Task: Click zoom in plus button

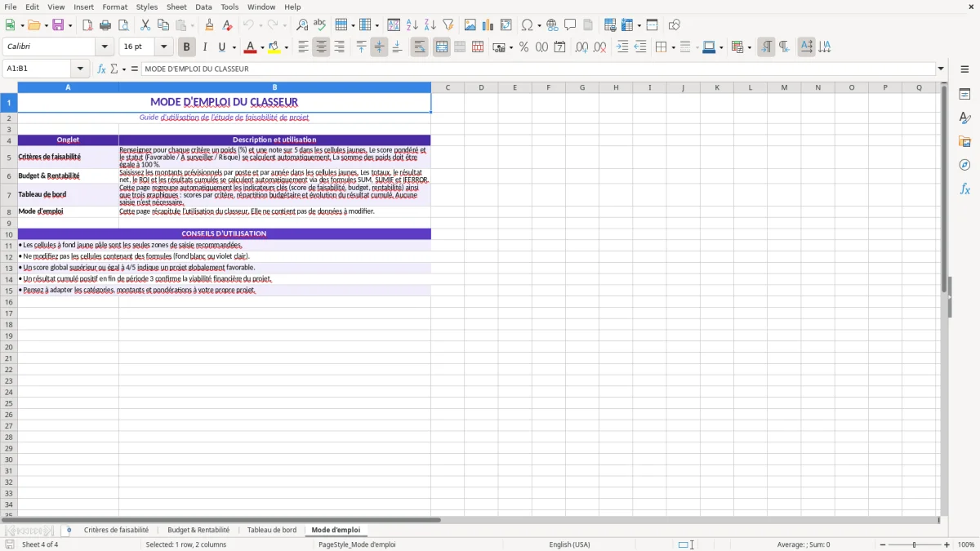Action: [x=947, y=544]
